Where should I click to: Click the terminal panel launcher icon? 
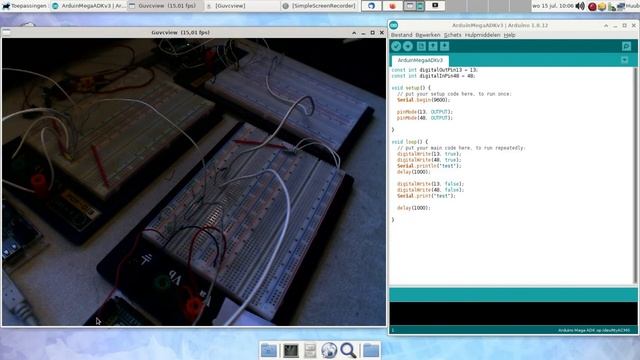point(435,6)
